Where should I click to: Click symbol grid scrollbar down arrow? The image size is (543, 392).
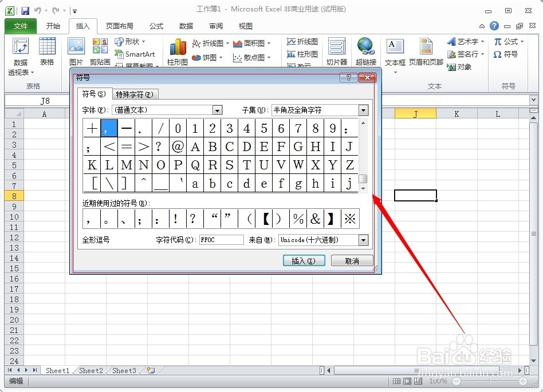[x=363, y=189]
